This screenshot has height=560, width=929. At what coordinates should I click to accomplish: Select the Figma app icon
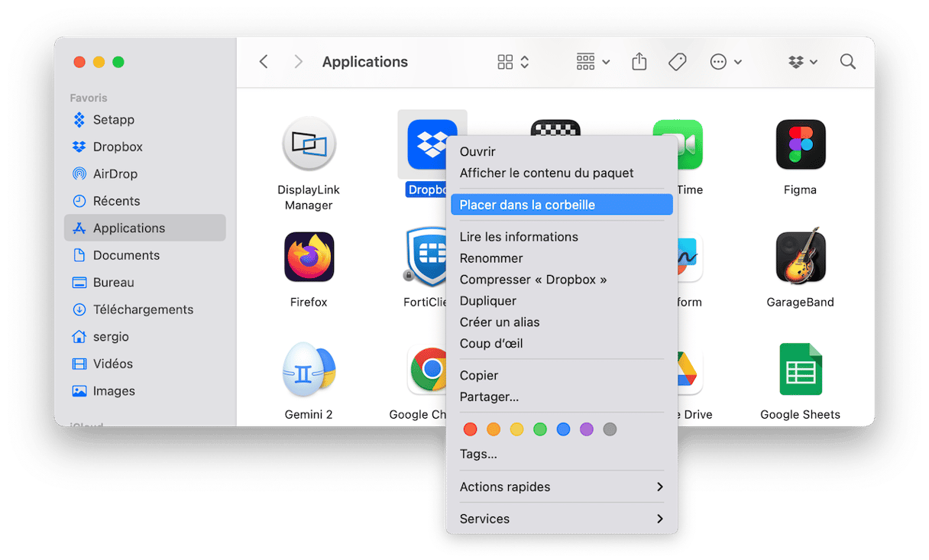800,144
